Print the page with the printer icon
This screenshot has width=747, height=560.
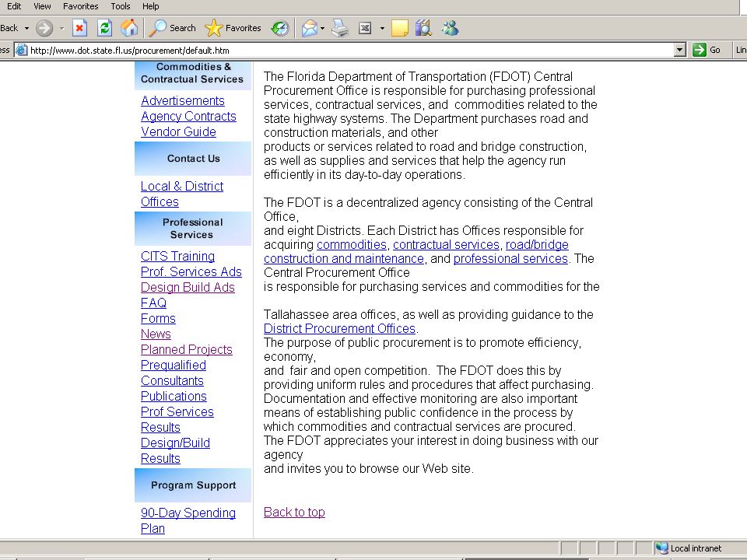coord(340,28)
